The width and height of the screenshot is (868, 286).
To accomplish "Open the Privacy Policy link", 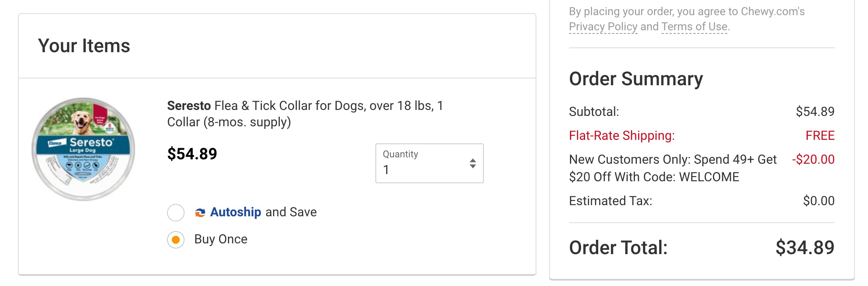I will (x=603, y=27).
